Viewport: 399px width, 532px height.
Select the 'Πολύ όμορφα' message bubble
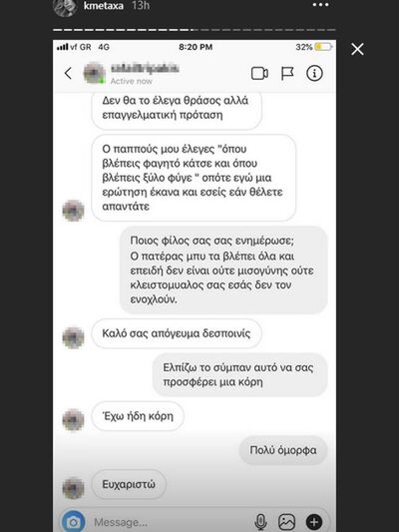[x=283, y=450]
